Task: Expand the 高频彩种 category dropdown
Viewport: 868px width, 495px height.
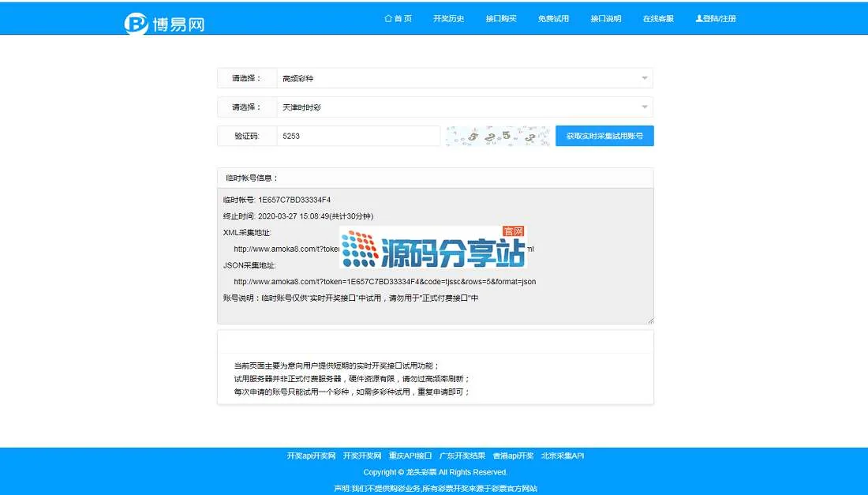Action: [x=464, y=78]
